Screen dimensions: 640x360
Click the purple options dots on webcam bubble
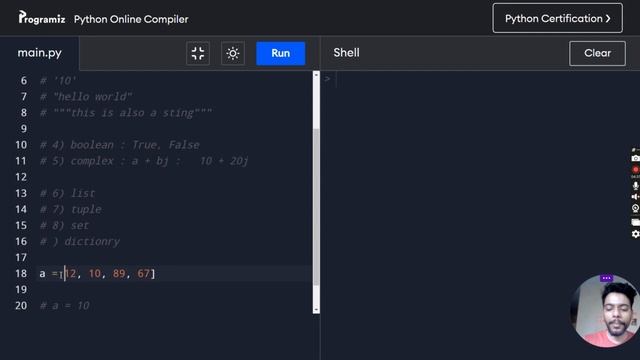[606, 278]
